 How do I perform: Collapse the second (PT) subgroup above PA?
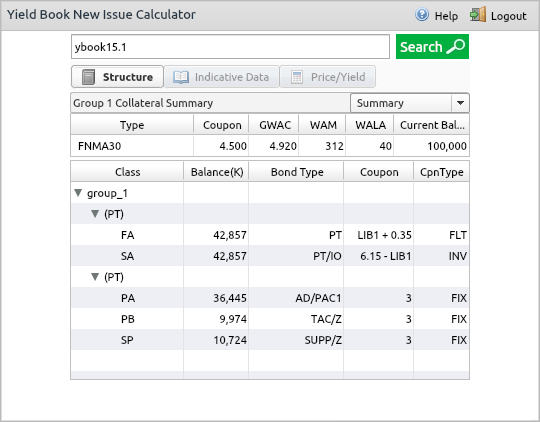tap(95, 277)
